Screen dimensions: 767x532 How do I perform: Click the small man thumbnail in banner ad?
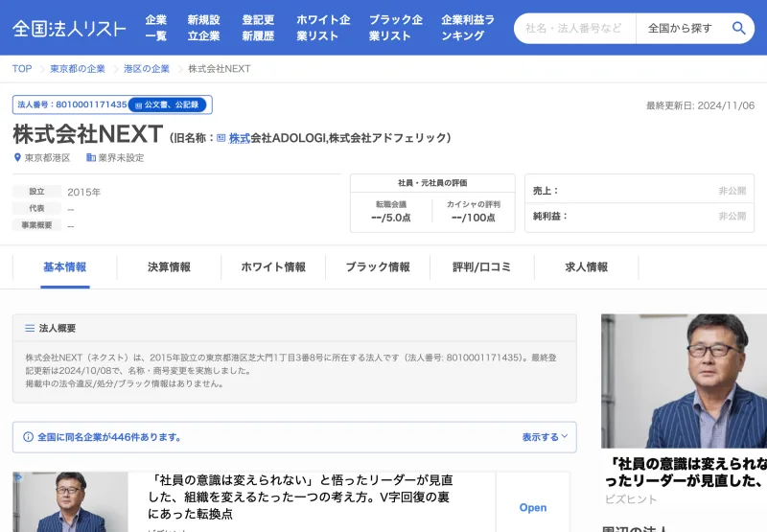(x=70, y=501)
